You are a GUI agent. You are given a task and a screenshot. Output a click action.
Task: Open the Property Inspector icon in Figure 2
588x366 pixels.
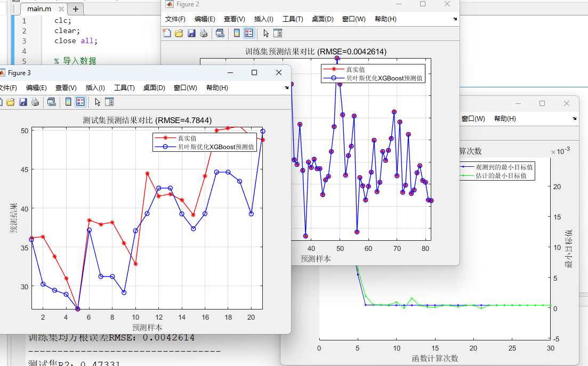277,32
